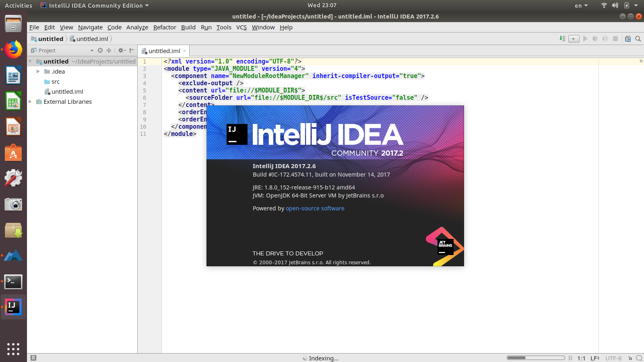Click the Settings gear in the Project panel
644x362 pixels.
pyautogui.click(x=121, y=50)
